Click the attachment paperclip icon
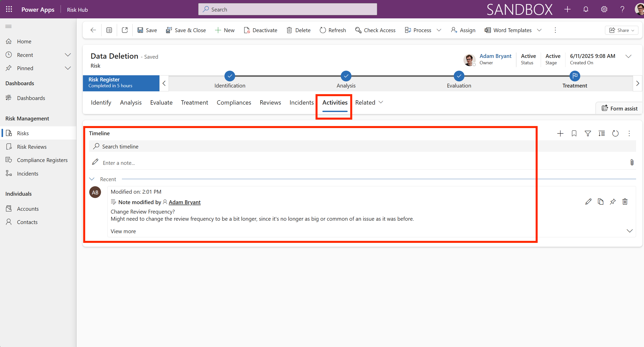The height and width of the screenshot is (347, 644). coord(632,163)
